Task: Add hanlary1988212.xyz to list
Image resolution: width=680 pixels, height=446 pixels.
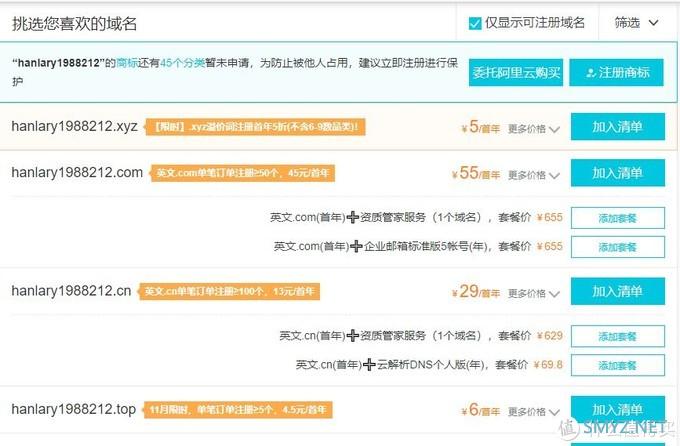Action: pyautogui.click(x=618, y=127)
